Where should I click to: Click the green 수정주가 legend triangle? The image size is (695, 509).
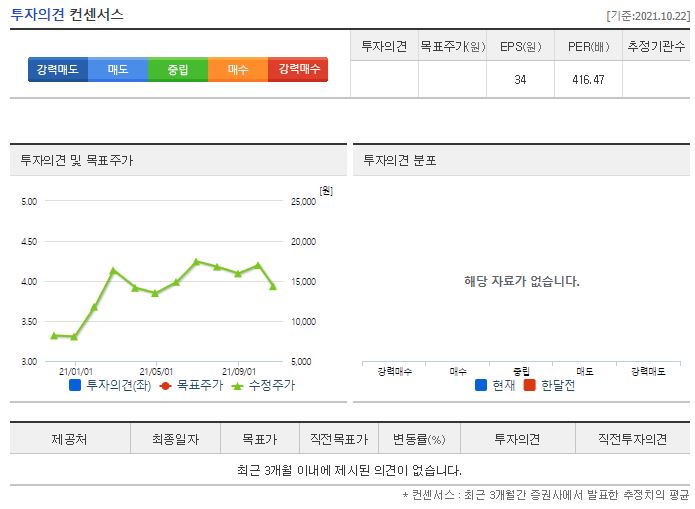(x=237, y=386)
